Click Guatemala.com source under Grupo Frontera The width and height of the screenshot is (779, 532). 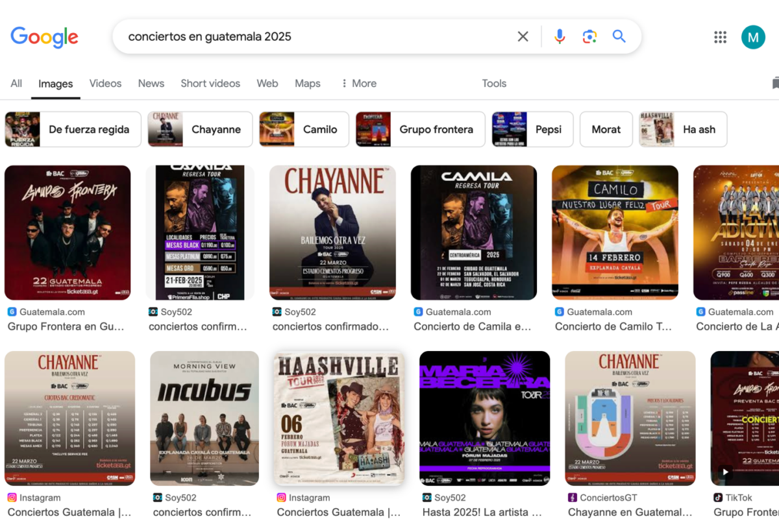(x=46, y=311)
